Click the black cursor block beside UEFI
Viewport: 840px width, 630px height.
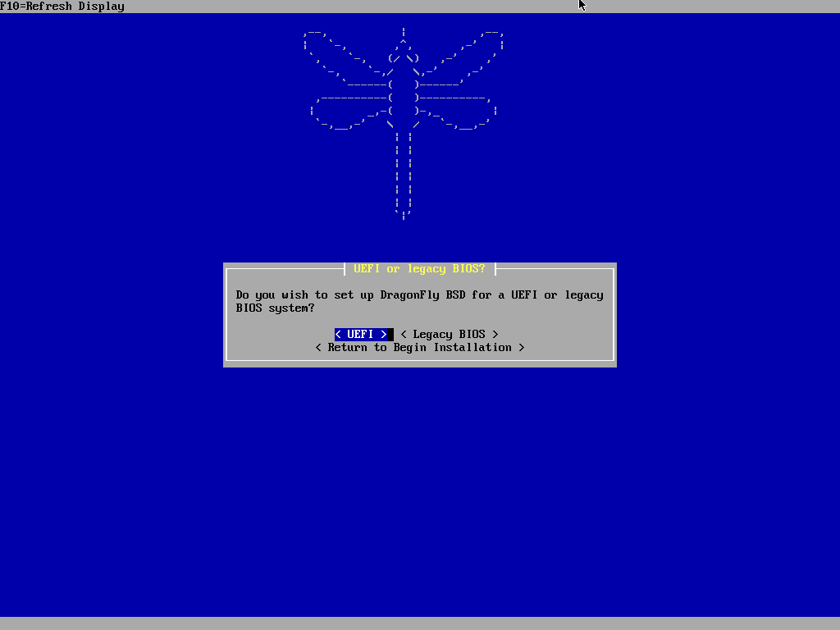pyautogui.click(x=390, y=334)
